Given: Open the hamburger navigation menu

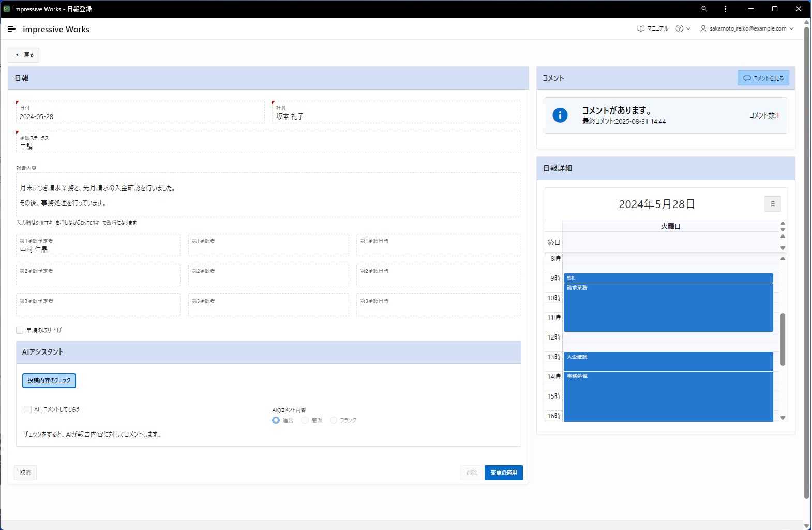Looking at the screenshot, I should 11,29.
